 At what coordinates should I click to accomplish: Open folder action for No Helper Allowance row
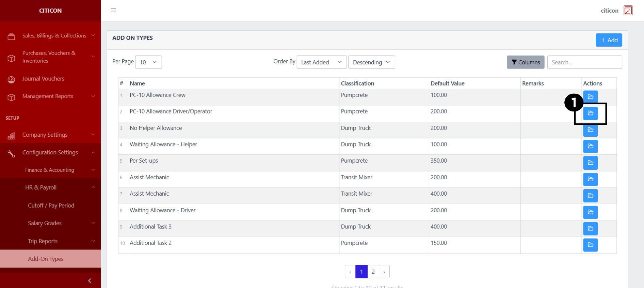[x=590, y=130]
